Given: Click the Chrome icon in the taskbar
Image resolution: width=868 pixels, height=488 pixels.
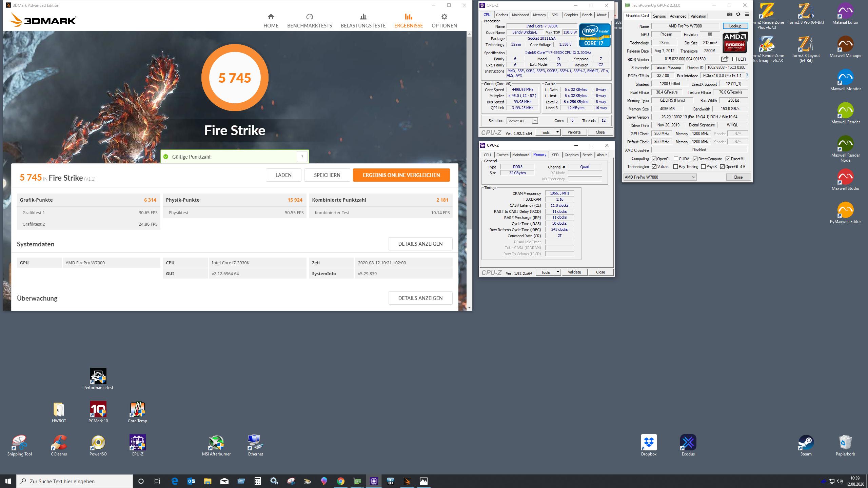Looking at the screenshot, I should point(340,481).
